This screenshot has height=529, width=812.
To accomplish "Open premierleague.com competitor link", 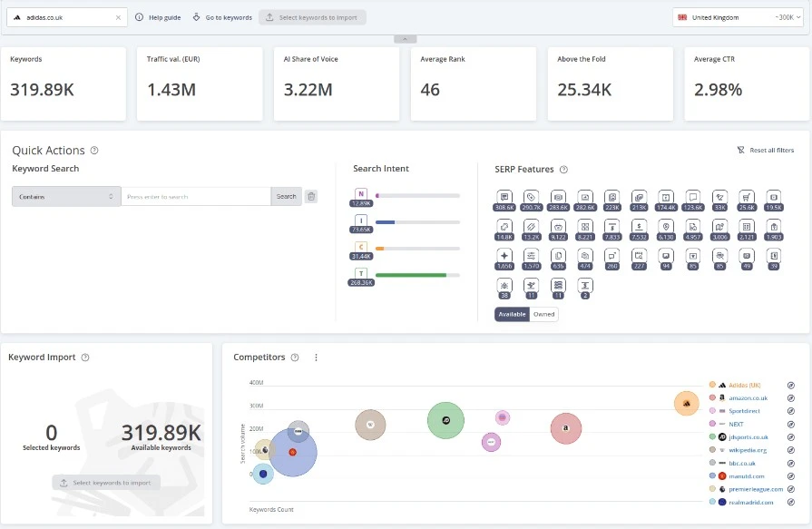I will coord(756,489).
